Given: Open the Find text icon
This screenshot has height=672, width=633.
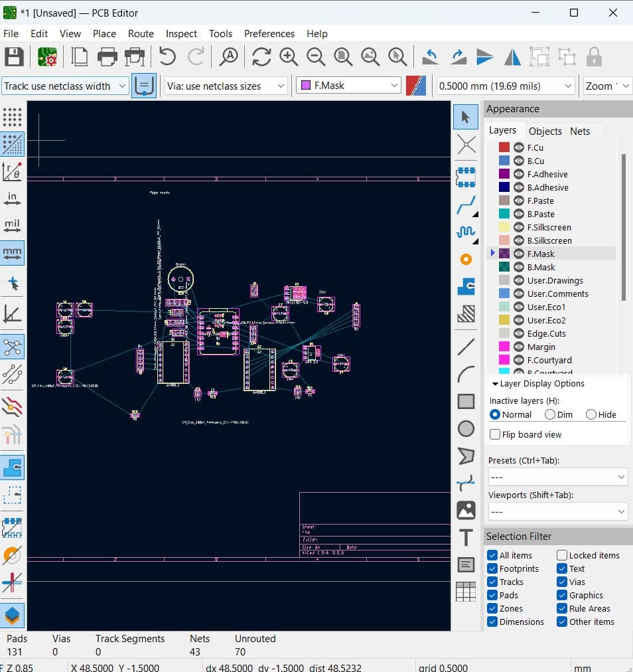Looking at the screenshot, I should pyautogui.click(x=229, y=56).
